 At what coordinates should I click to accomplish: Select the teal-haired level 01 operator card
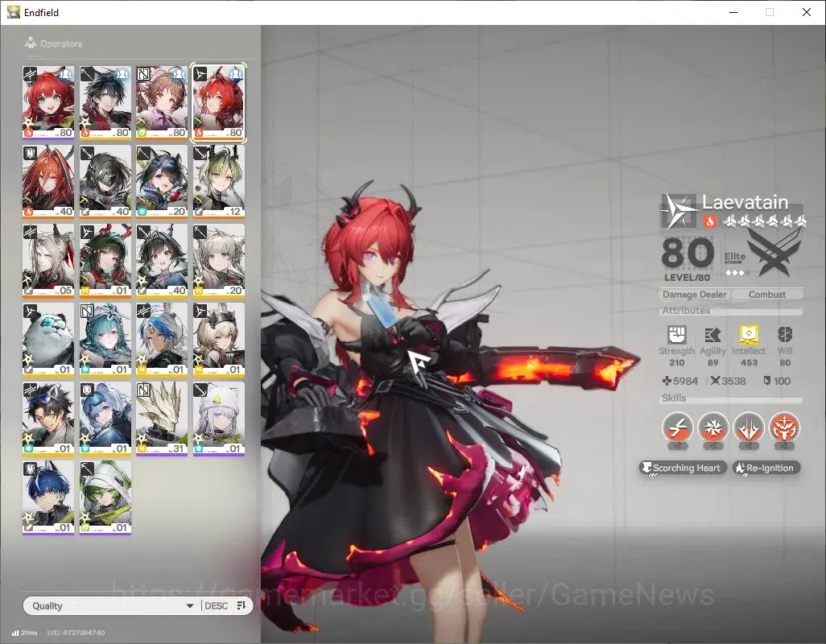pos(105,339)
